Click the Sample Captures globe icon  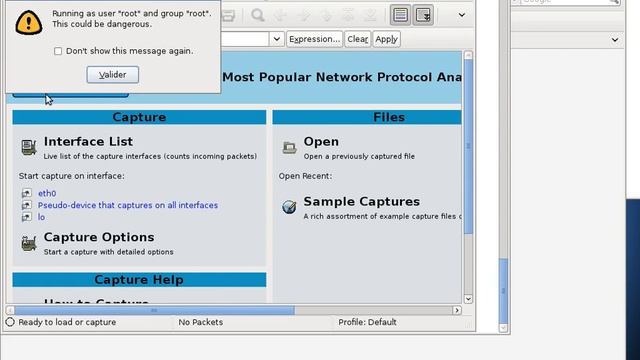pyautogui.click(x=289, y=207)
